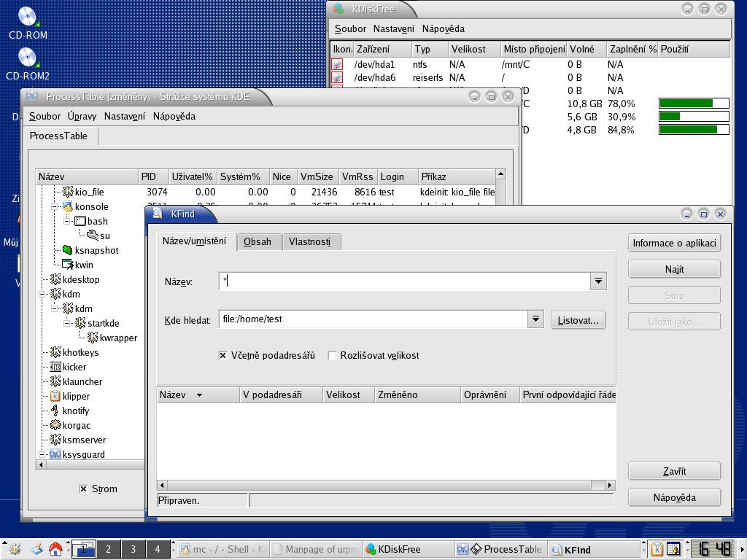747x560 pixels.
Task: Click the show desktop panel icon
Action: pos(37,549)
